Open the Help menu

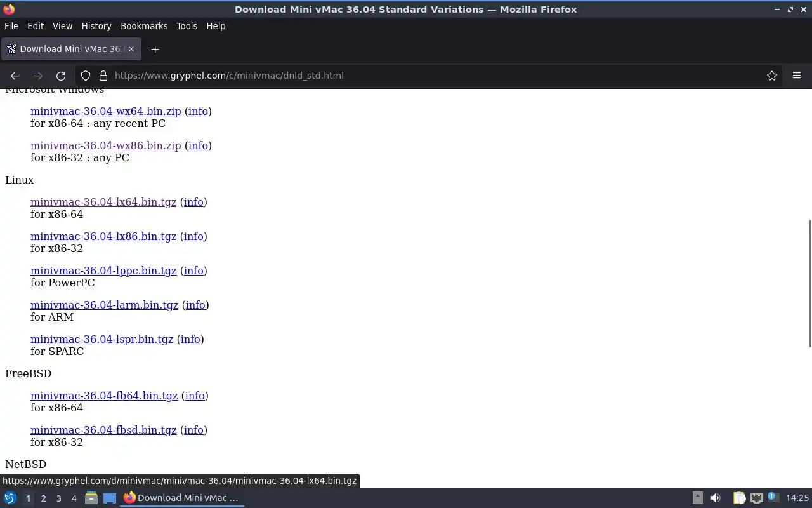click(216, 26)
